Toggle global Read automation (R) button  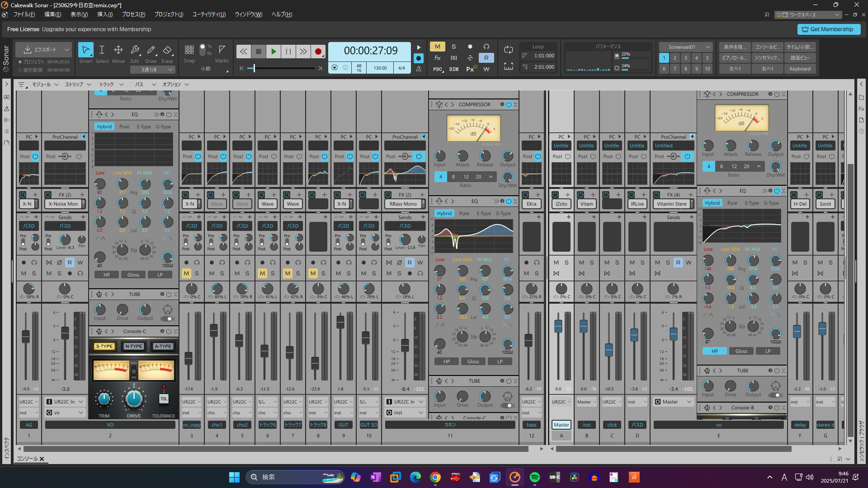486,58
